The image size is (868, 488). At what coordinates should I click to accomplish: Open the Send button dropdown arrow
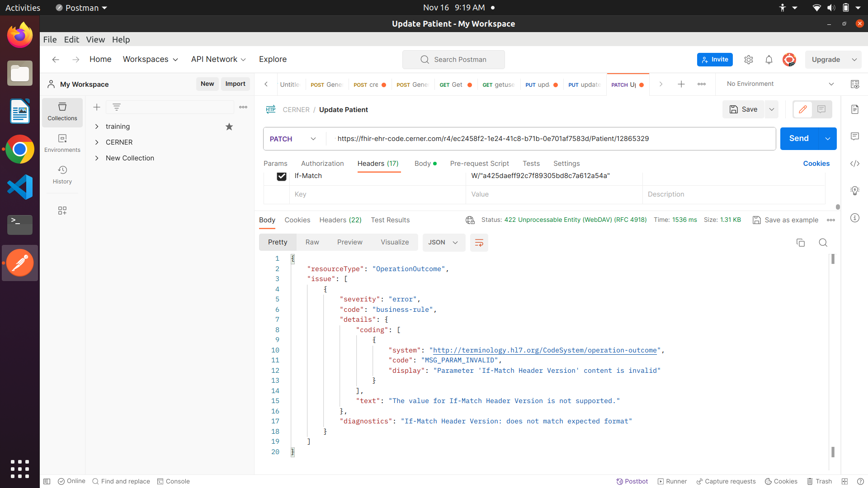click(x=828, y=139)
